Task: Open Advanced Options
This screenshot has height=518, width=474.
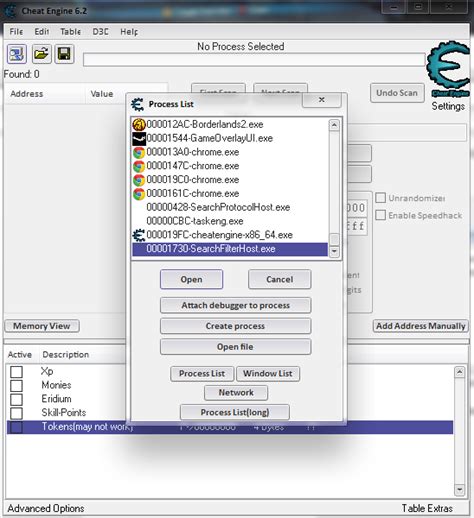Action: [x=46, y=508]
